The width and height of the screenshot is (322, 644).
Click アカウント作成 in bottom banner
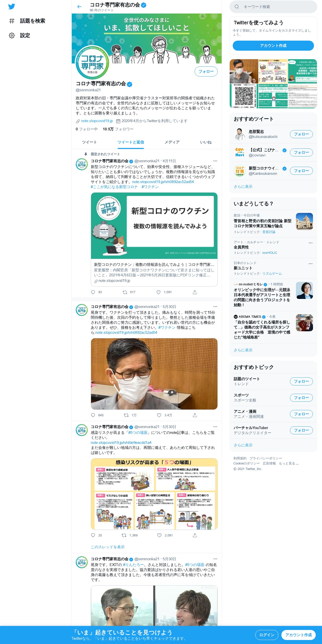click(298, 635)
